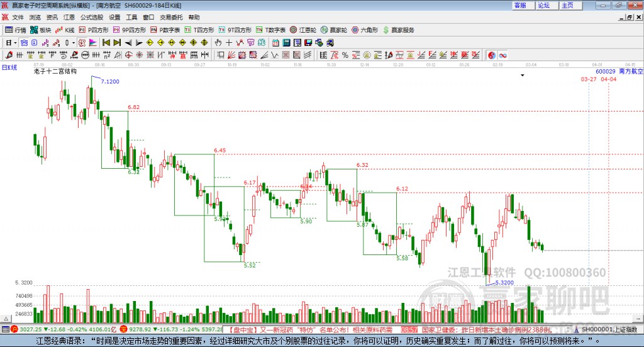Expand the small black chart dropdown triangle
644x347 pixels.
pos(523,75)
